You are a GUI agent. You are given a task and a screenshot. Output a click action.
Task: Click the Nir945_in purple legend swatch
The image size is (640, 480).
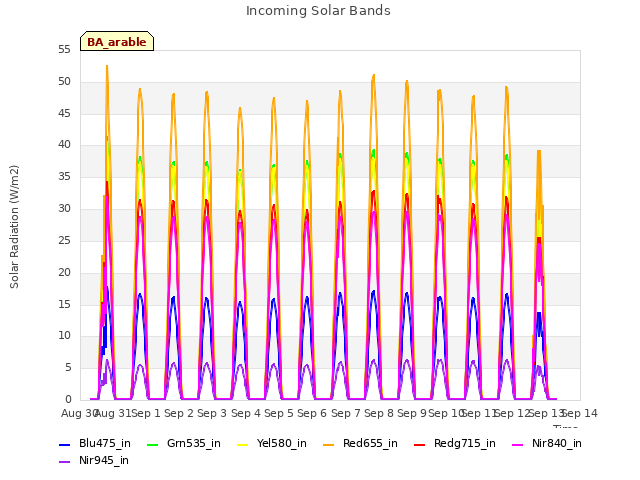tap(64, 462)
